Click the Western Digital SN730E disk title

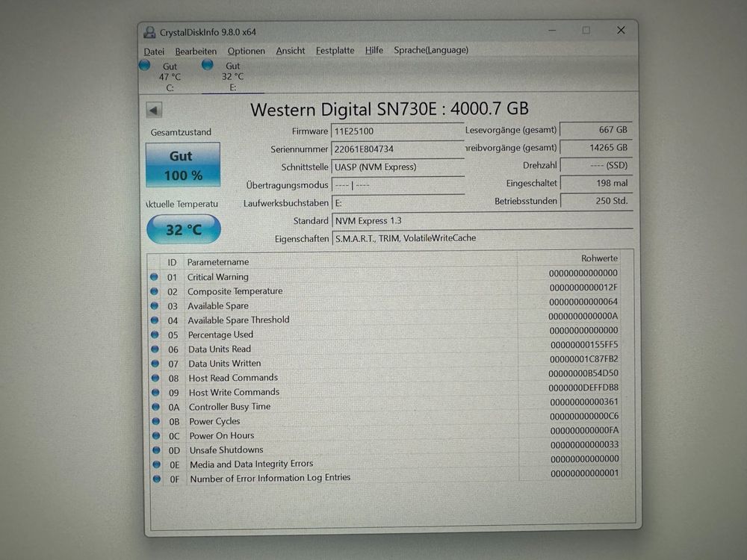[x=389, y=109]
